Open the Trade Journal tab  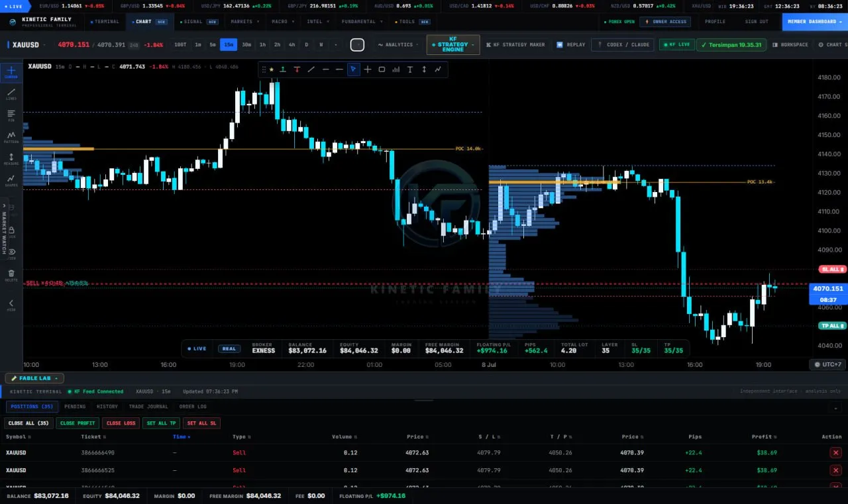click(x=148, y=407)
